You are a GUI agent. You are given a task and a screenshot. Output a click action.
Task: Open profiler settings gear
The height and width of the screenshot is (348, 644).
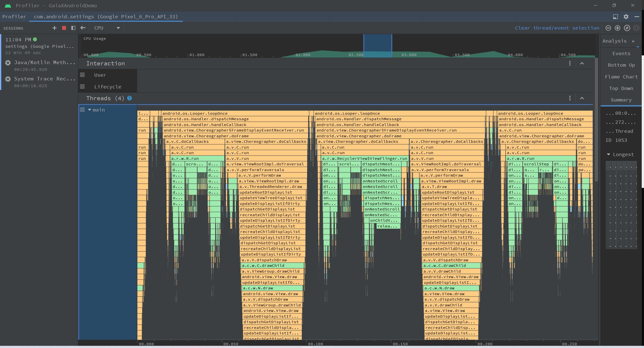click(x=626, y=17)
